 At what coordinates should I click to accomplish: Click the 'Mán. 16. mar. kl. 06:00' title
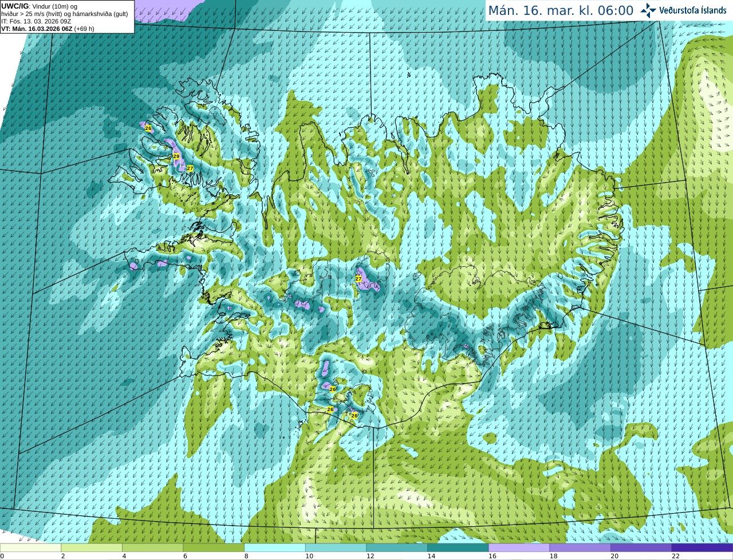[x=561, y=10]
